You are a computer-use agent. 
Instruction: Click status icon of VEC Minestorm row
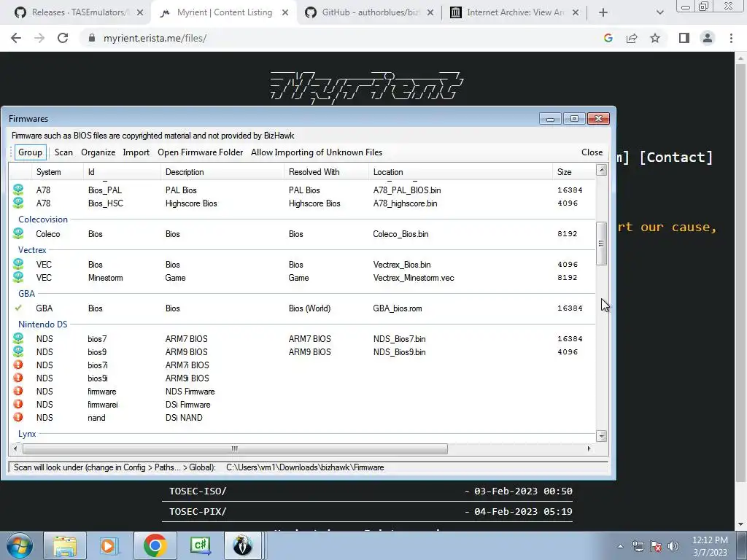18,277
